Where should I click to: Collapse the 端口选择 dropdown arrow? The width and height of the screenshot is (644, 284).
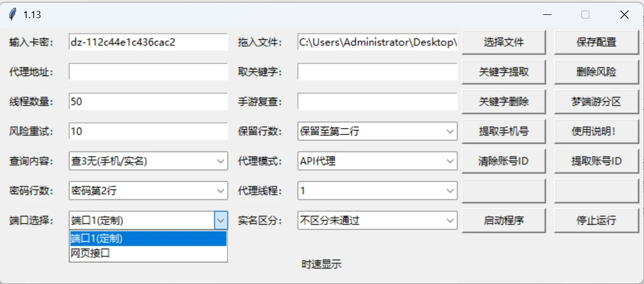pos(221,220)
